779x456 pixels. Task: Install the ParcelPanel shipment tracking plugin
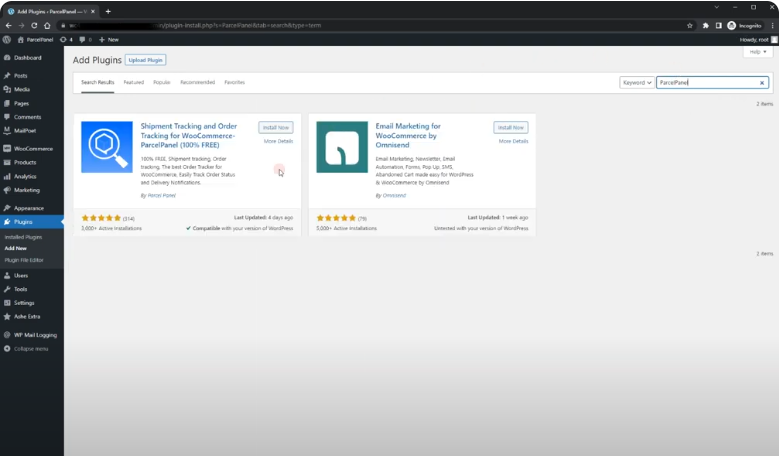[276, 128]
